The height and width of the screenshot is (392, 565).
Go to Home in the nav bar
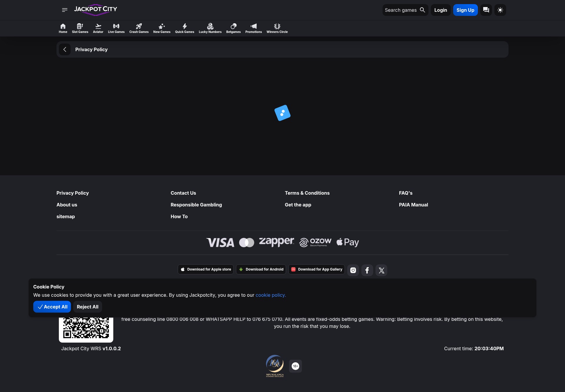tap(63, 28)
